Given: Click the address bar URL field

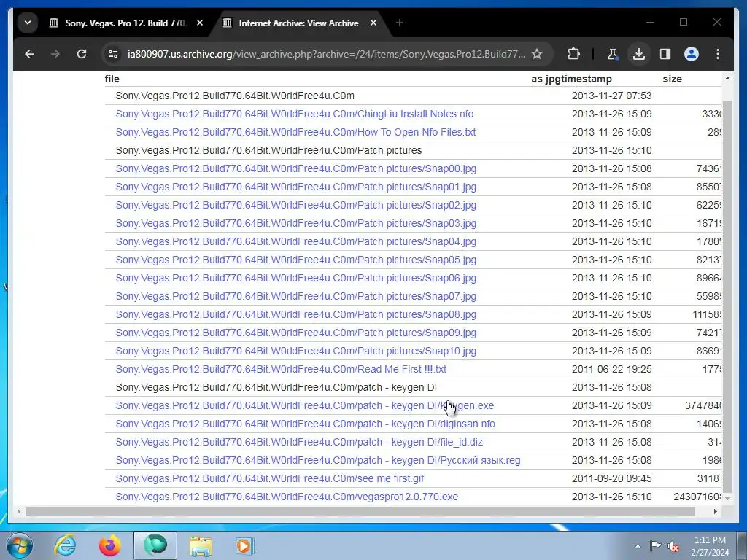Looking at the screenshot, I should [326, 54].
